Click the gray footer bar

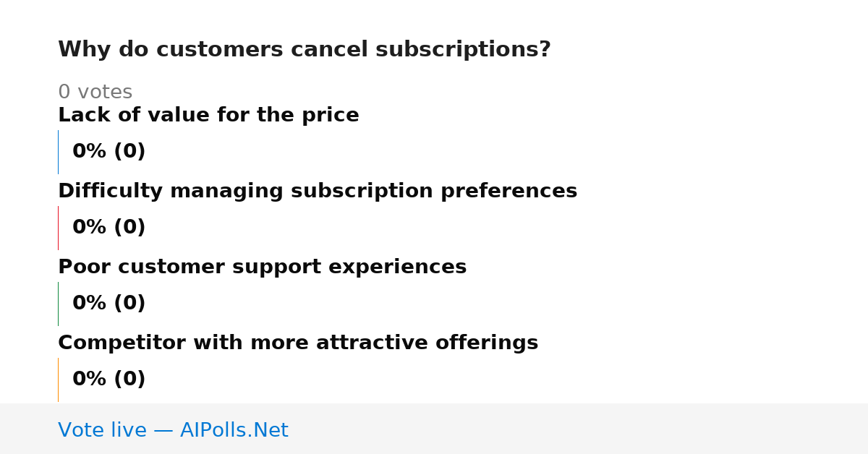click(x=434, y=429)
